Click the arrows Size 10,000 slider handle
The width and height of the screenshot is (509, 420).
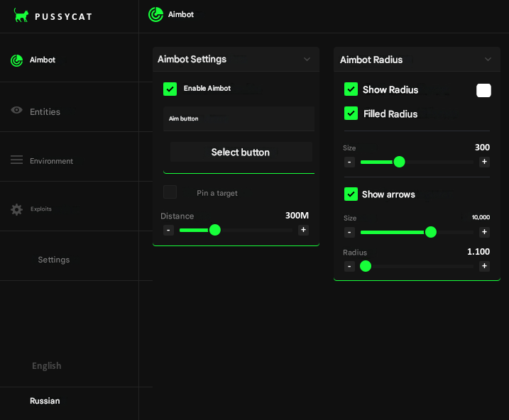(x=431, y=232)
